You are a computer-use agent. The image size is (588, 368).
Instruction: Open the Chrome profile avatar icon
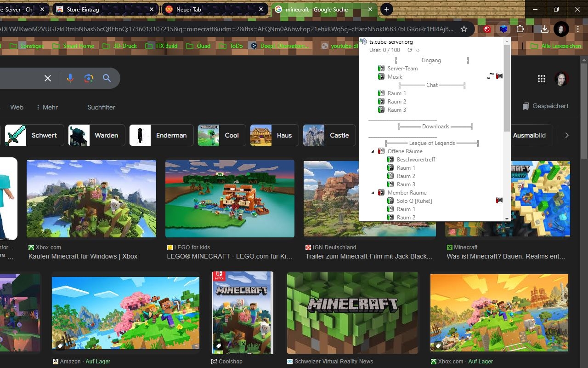[x=561, y=29]
